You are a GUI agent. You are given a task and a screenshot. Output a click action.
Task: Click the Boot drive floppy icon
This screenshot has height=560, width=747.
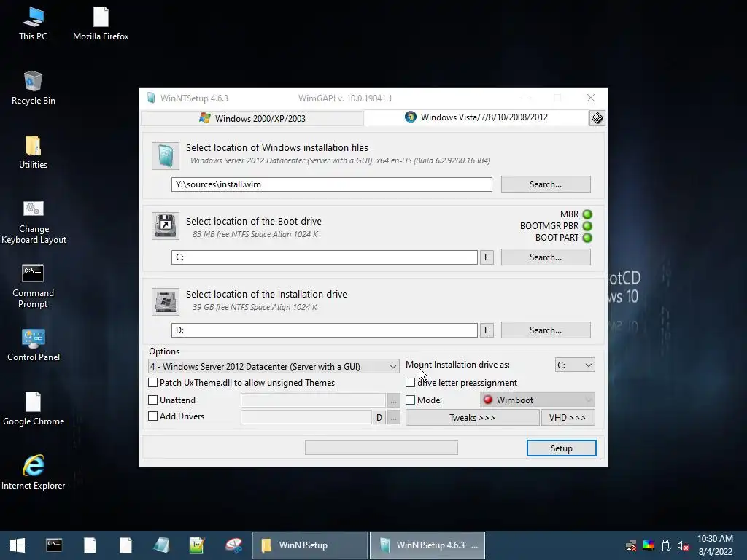point(166,226)
